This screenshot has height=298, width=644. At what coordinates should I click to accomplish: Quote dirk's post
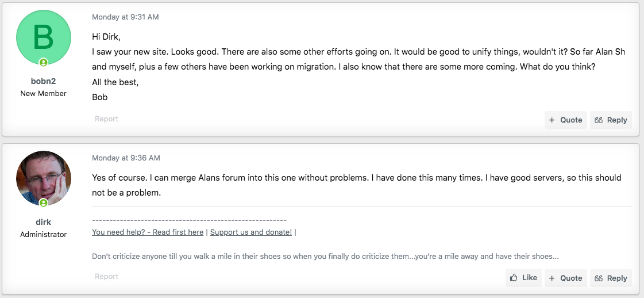click(x=565, y=278)
